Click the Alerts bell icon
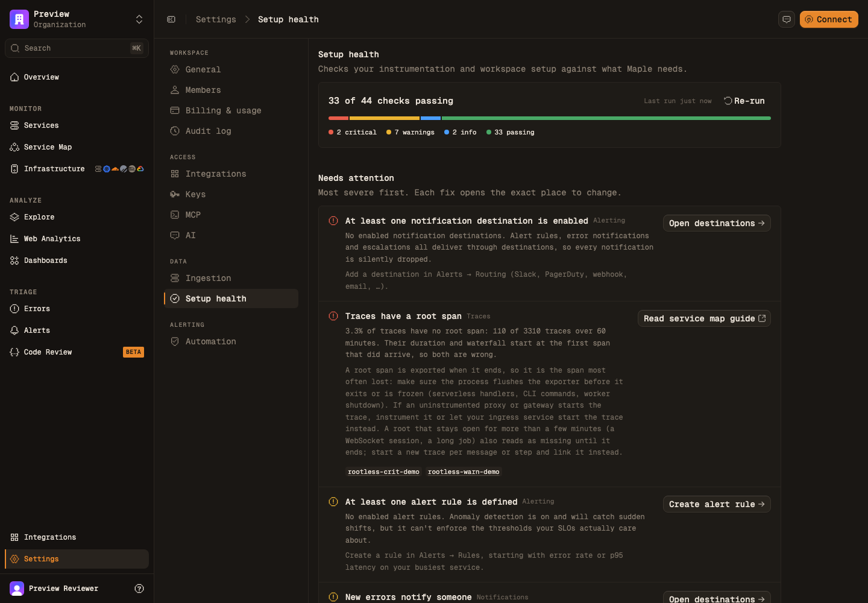The height and width of the screenshot is (603, 868). [14, 330]
